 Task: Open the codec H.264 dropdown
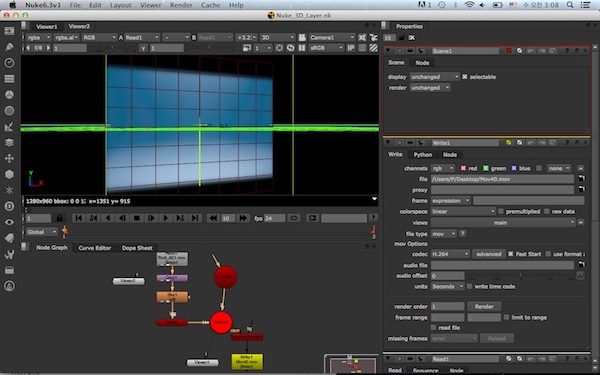point(450,254)
